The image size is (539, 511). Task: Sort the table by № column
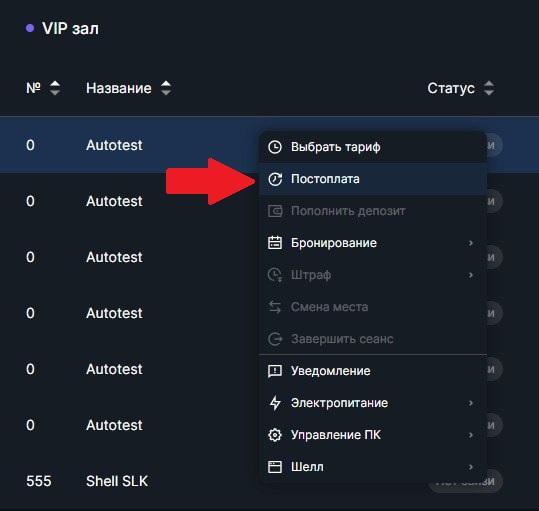pyautogui.click(x=55, y=88)
